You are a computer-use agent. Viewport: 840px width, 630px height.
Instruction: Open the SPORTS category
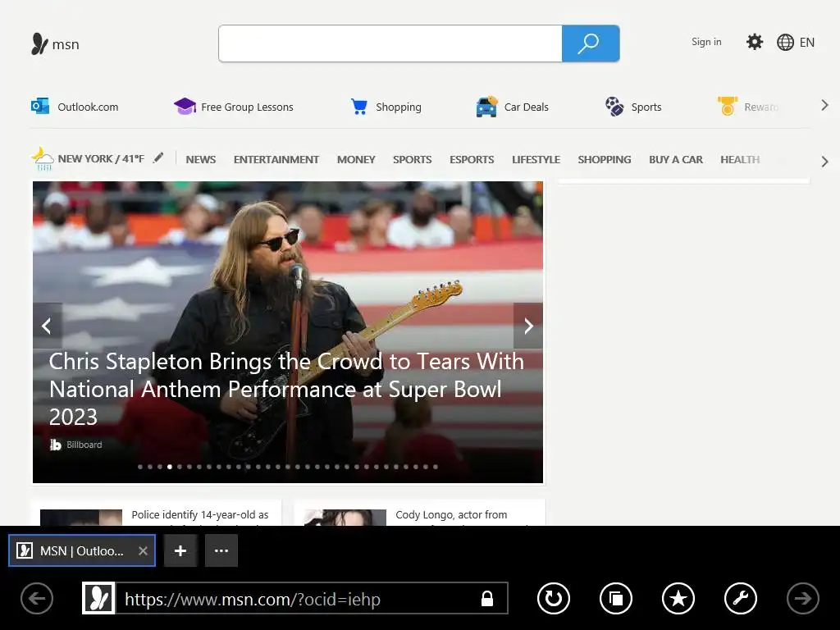(x=412, y=160)
